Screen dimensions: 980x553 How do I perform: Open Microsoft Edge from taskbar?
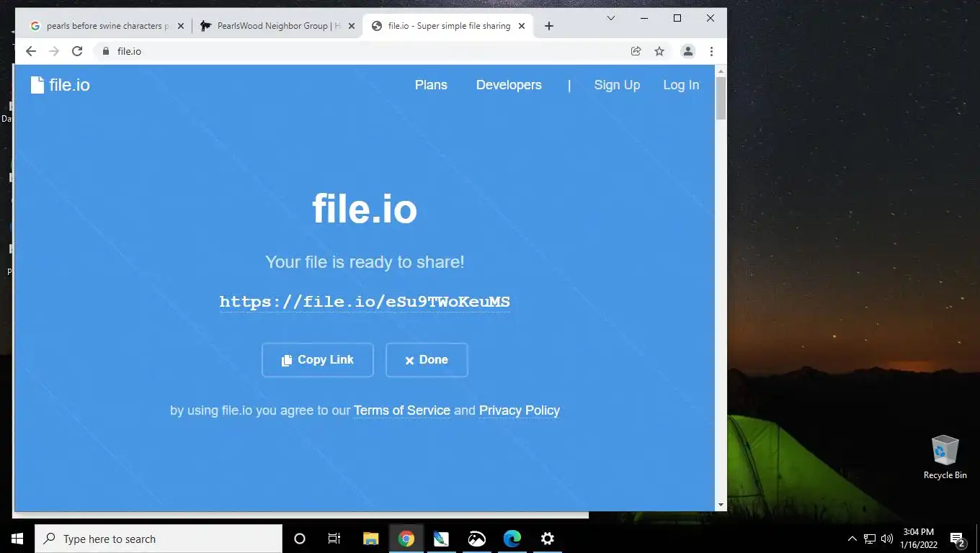click(512, 539)
